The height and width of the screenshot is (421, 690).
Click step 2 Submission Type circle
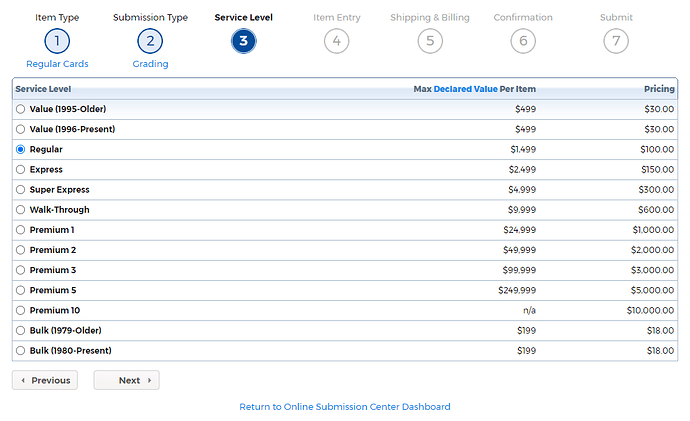click(150, 41)
